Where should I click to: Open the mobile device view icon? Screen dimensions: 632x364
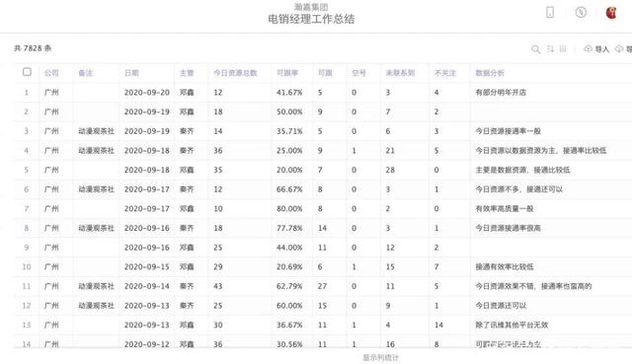tap(550, 12)
